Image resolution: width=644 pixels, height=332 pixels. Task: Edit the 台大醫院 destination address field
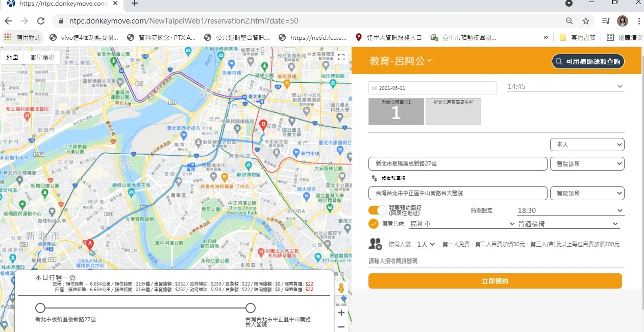point(458,194)
